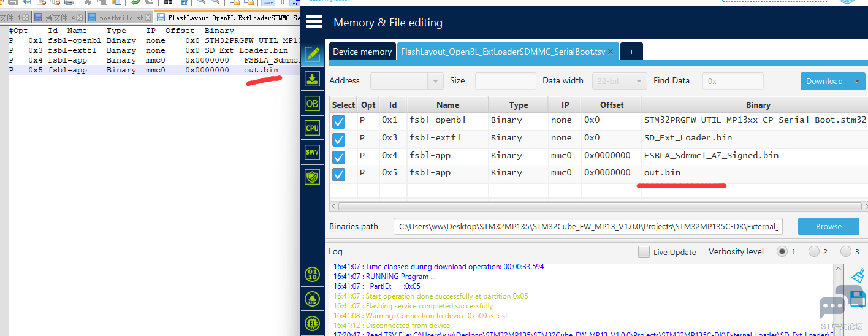Clear the log with the broom icon
Image resolution: width=868 pixels, height=336 pixels.
click(858, 275)
